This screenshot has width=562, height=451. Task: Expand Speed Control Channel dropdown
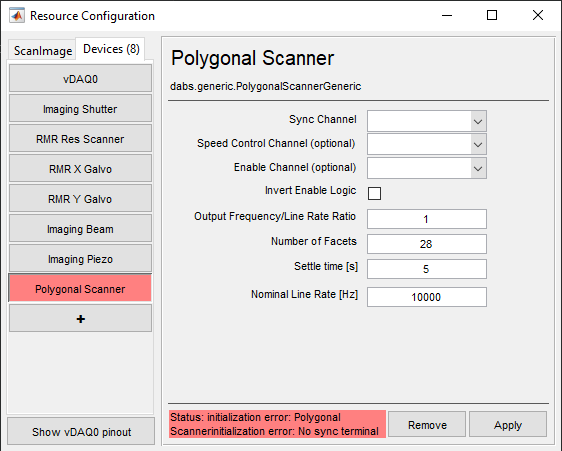pos(427,144)
